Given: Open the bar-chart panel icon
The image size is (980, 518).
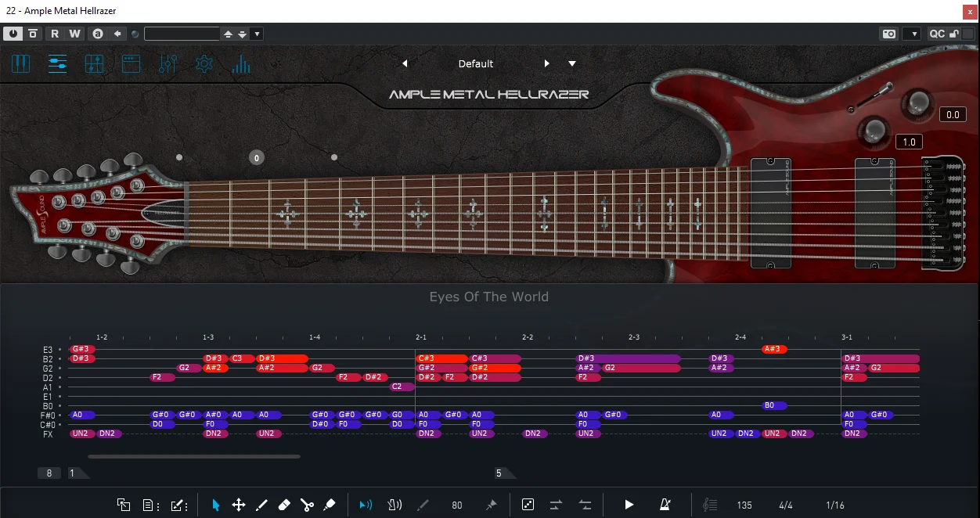Looking at the screenshot, I should coord(241,64).
